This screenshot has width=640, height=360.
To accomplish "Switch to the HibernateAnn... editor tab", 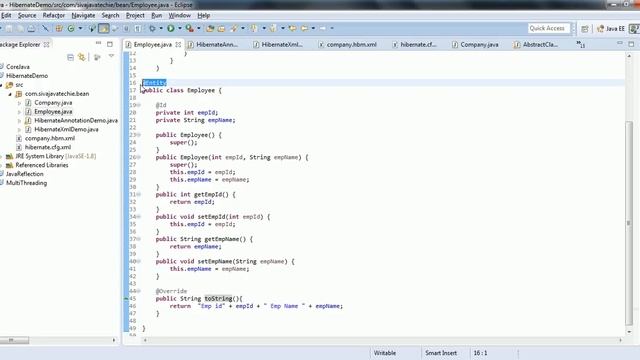I will tap(213, 44).
